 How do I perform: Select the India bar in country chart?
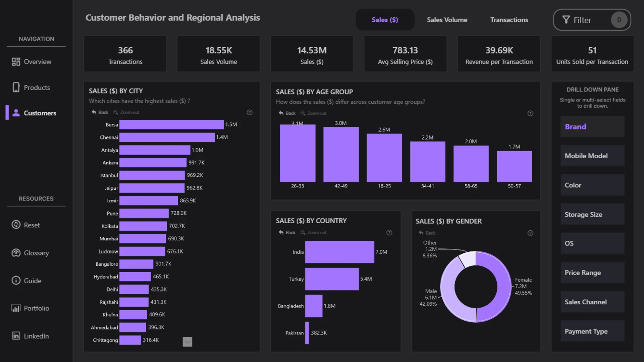pyautogui.click(x=339, y=252)
